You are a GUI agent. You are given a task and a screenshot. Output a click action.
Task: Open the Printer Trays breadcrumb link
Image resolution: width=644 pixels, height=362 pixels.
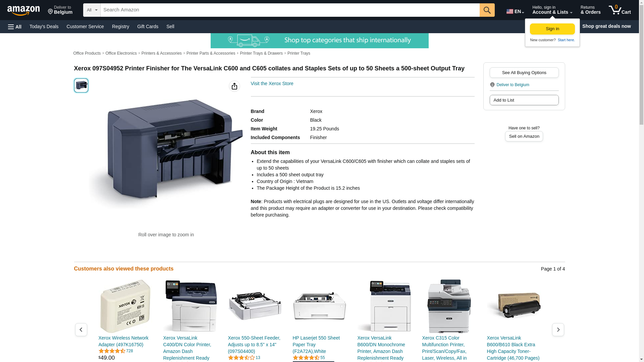(x=299, y=53)
